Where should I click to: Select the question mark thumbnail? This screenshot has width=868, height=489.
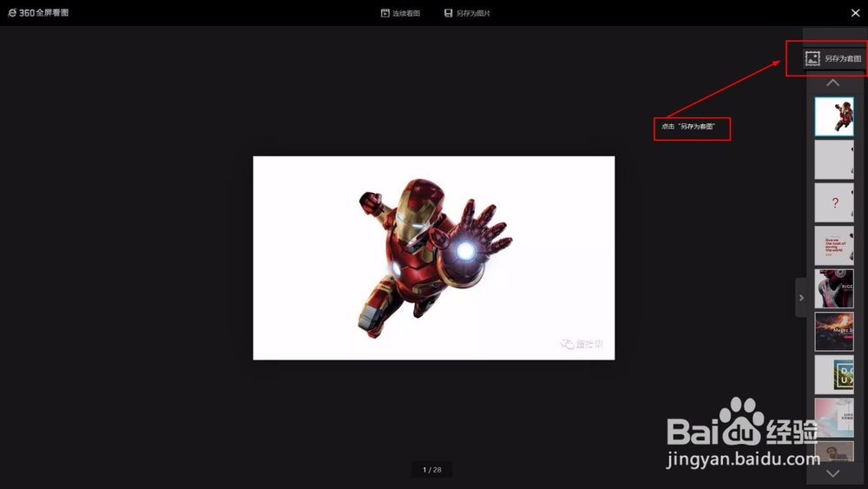[833, 202]
